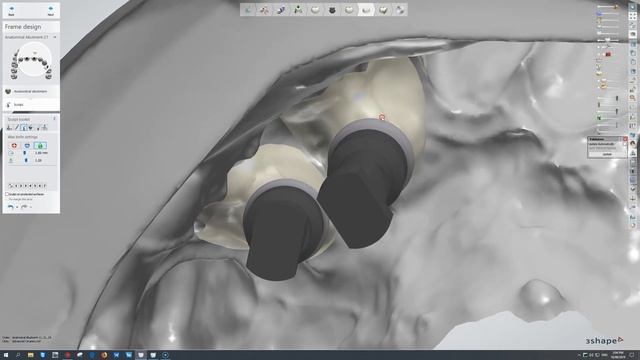
Task: Toggle the Update Automatically checkbox
Action: [625, 144]
